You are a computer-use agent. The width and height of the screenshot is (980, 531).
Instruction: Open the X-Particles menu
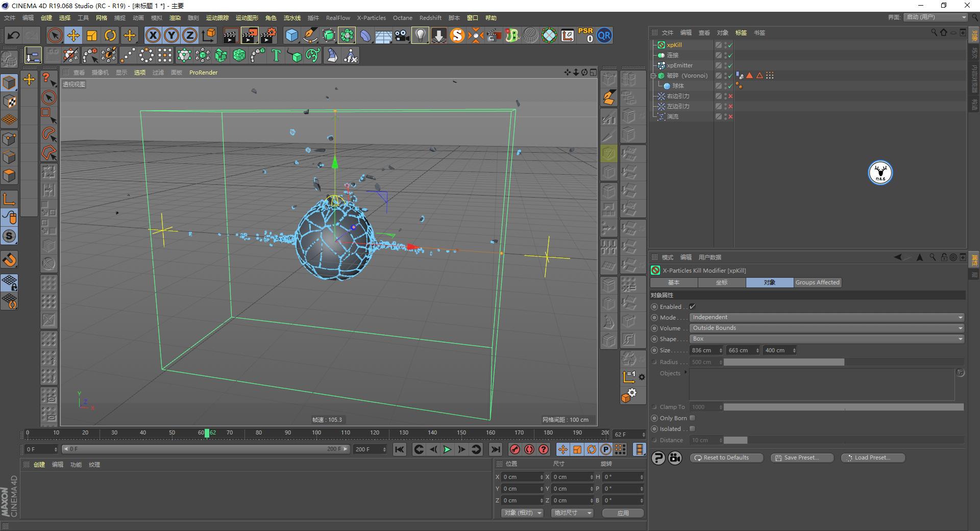pyautogui.click(x=371, y=18)
